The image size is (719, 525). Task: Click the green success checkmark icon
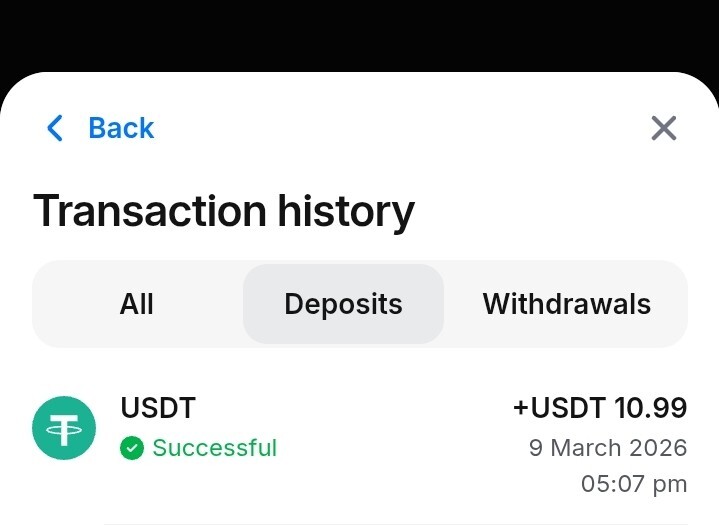coord(131,448)
